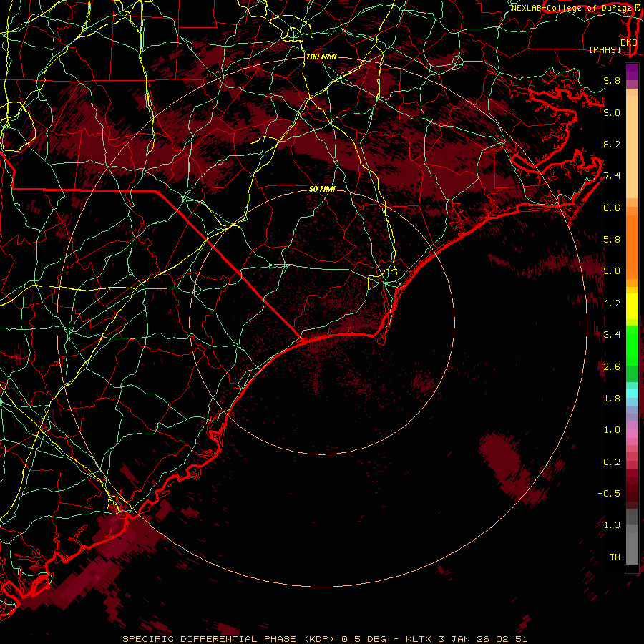This screenshot has width=644, height=644.
Task: Pick the purple swatch at the color bar top
Action: pos(632,72)
